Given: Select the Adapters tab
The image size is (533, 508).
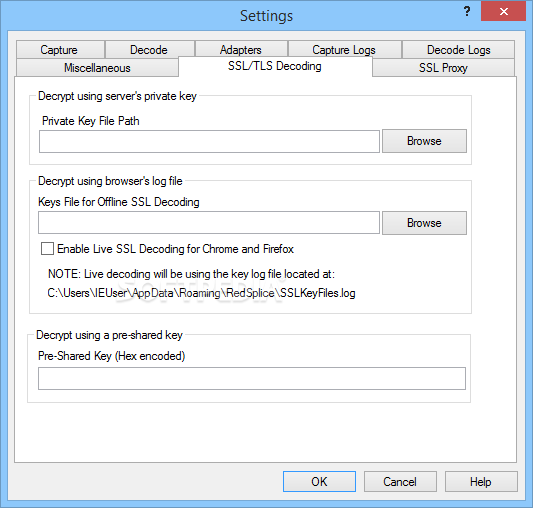Looking at the screenshot, I should (x=241, y=50).
